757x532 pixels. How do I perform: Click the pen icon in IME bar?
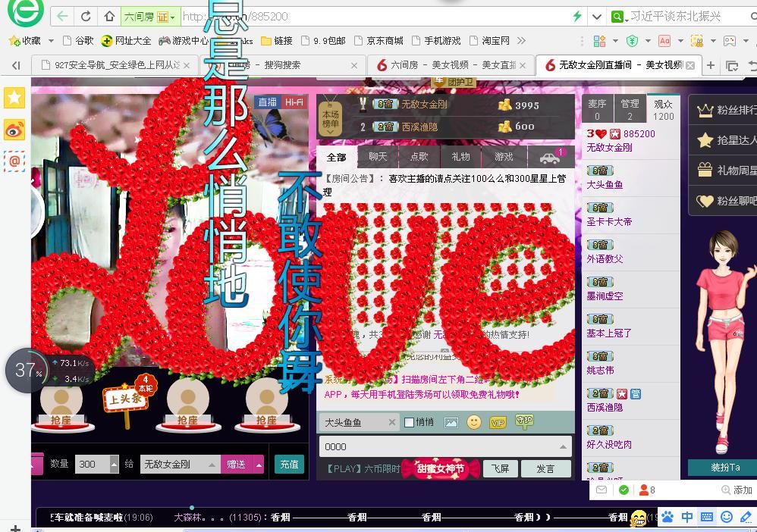(x=746, y=517)
